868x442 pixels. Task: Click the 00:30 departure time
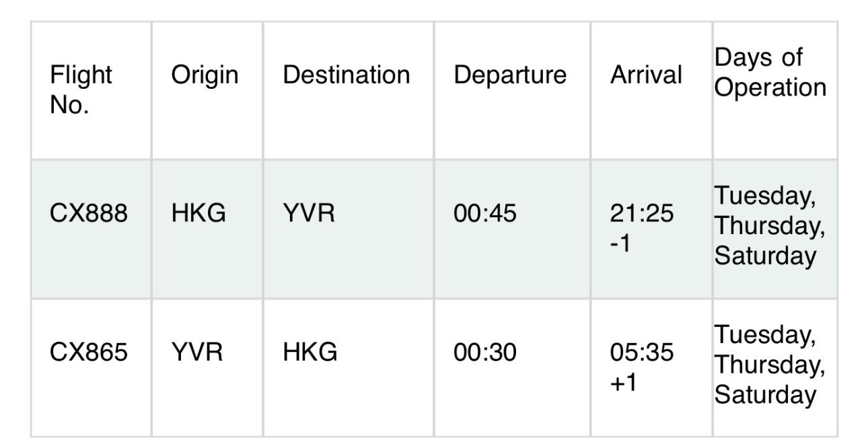485,353
